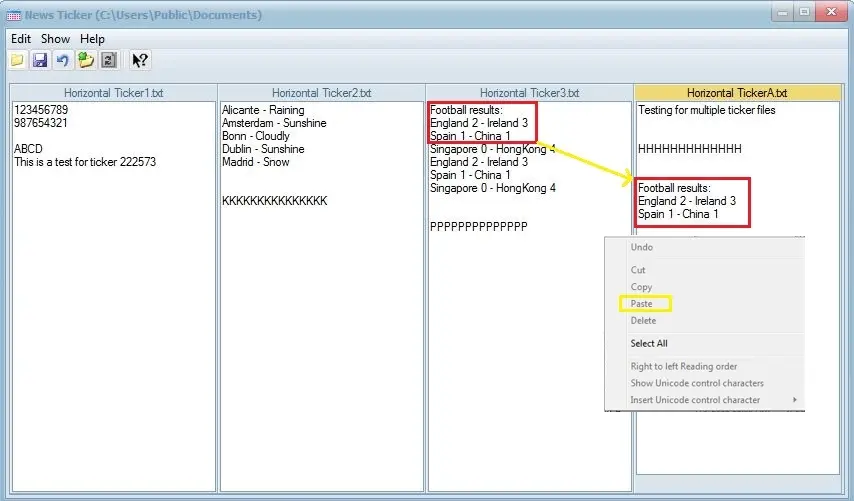Image resolution: width=854 pixels, height=501 pixels.
Task: Expand Insert Unicode control character submenu
Action: pyautogui.click(x=695, y=400)
